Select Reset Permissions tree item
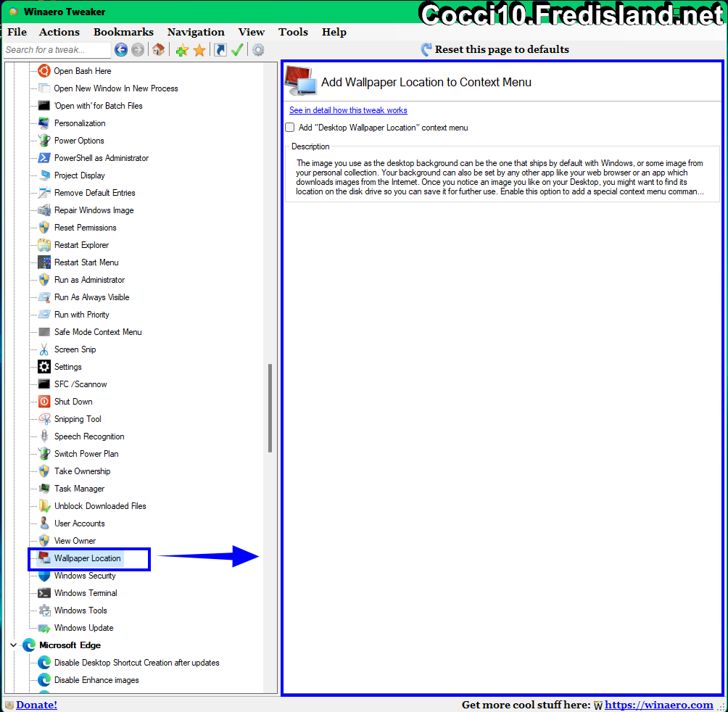 tap(86, 228)
